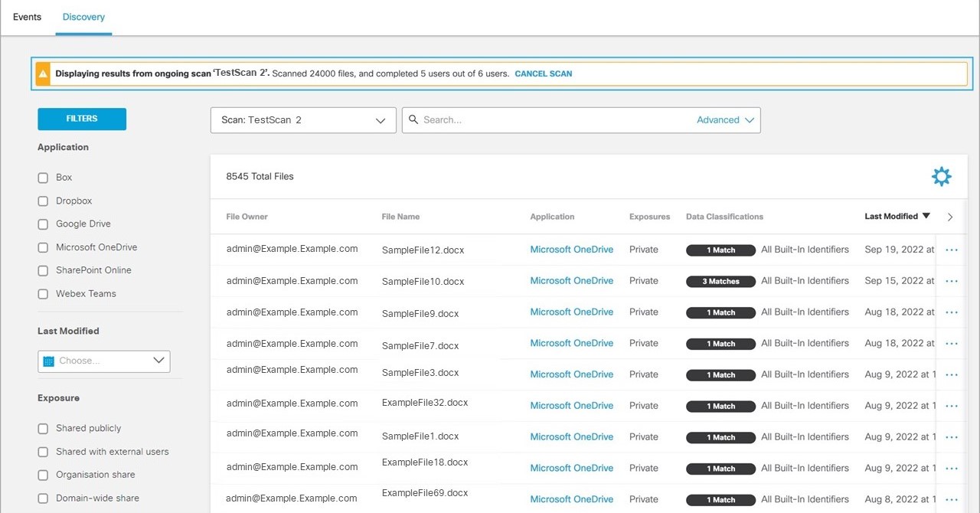Open more options for SampleFile10.docx row
The height and width of the screenshot is (513, 980).
coord(952,281)
